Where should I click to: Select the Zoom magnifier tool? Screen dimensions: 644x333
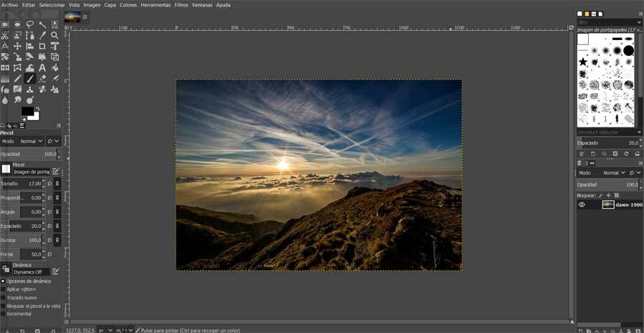54,35
